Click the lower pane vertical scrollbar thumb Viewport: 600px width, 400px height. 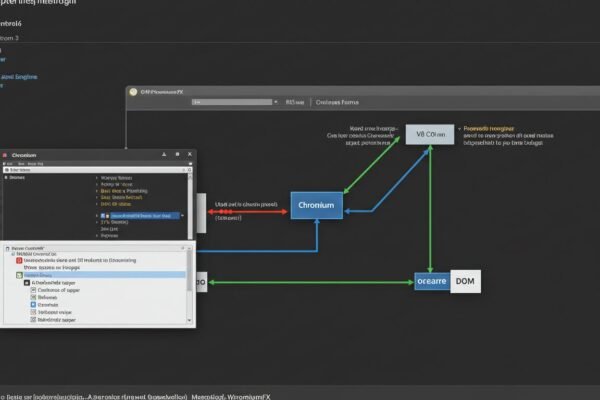point(189,271)
